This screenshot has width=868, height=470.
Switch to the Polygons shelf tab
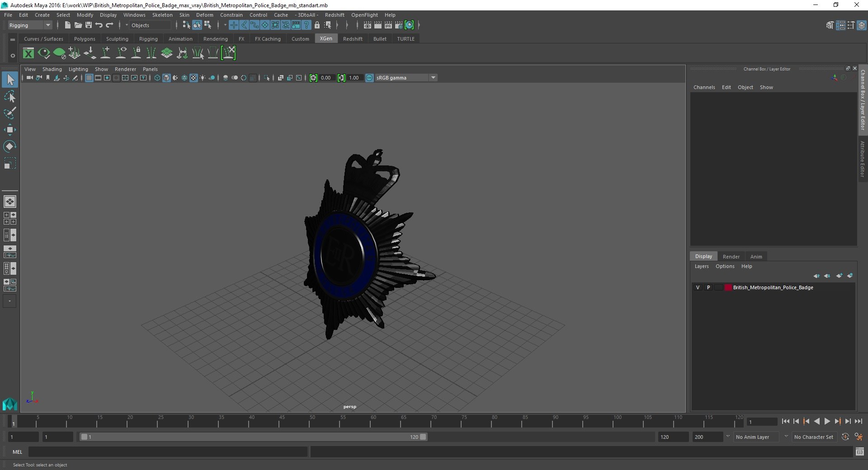pyautogui.click(x=85, y=39)
